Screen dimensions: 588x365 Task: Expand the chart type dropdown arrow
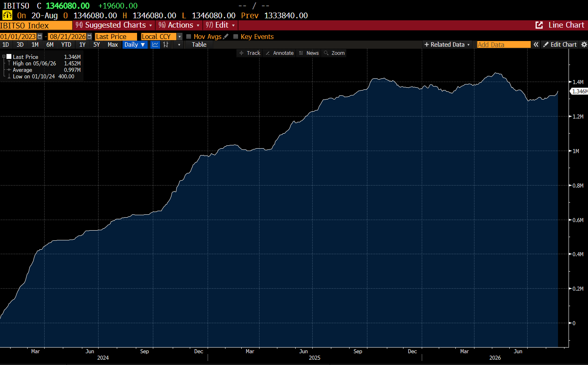[179, 45]
